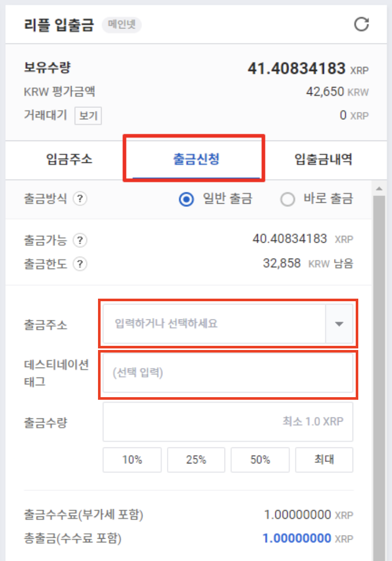
Task: Open the 출금방식 help tooltip icon
Action: pos(80,199)
